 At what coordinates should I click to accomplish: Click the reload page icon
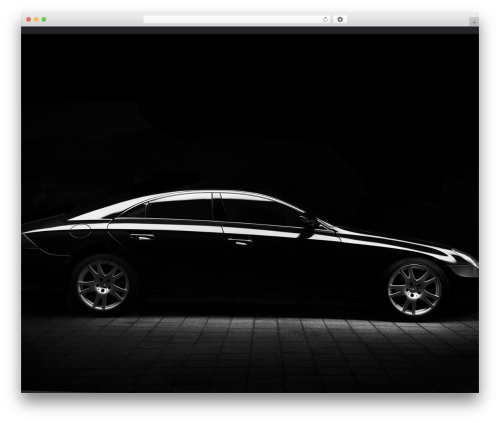click(x=325, y=19)
